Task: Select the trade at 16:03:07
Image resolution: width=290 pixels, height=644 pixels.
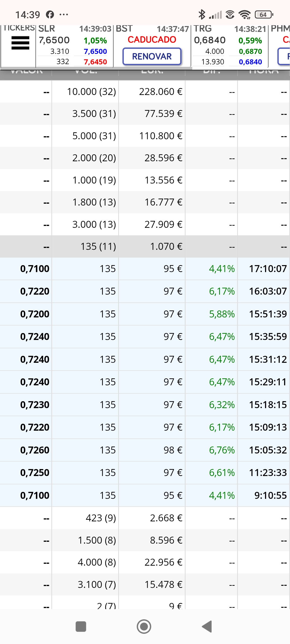Action: tap(145, 291)
